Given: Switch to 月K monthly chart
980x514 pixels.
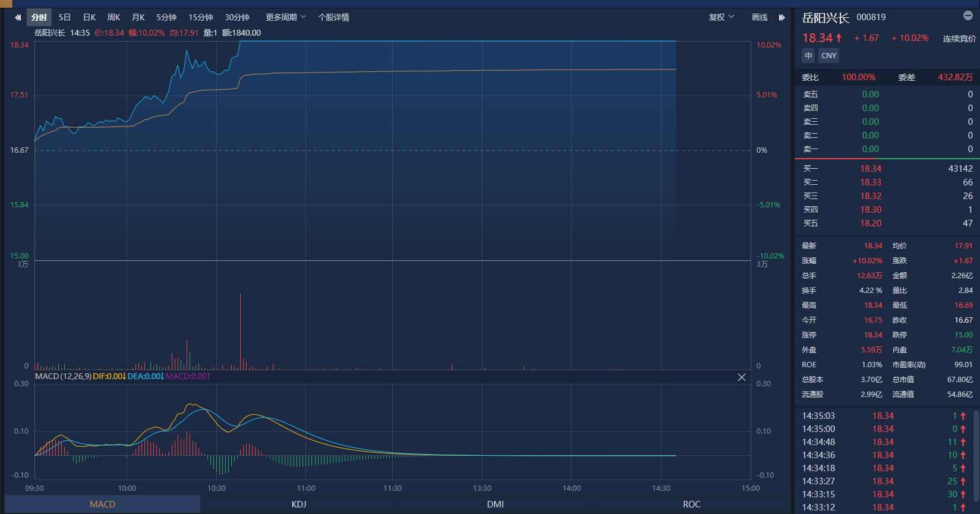Looking at the screenshot, I should (138, 18).
